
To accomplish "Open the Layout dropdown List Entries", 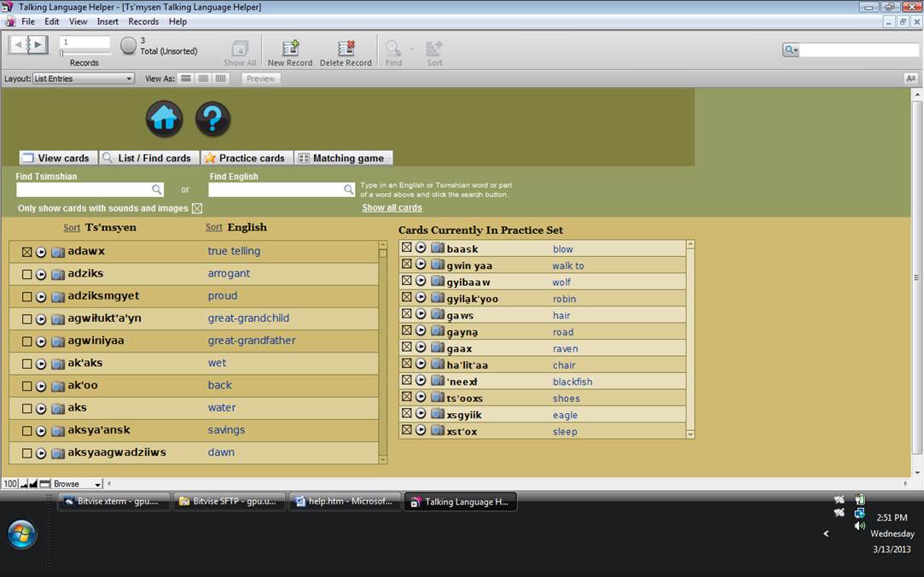I will click(83, 79).
